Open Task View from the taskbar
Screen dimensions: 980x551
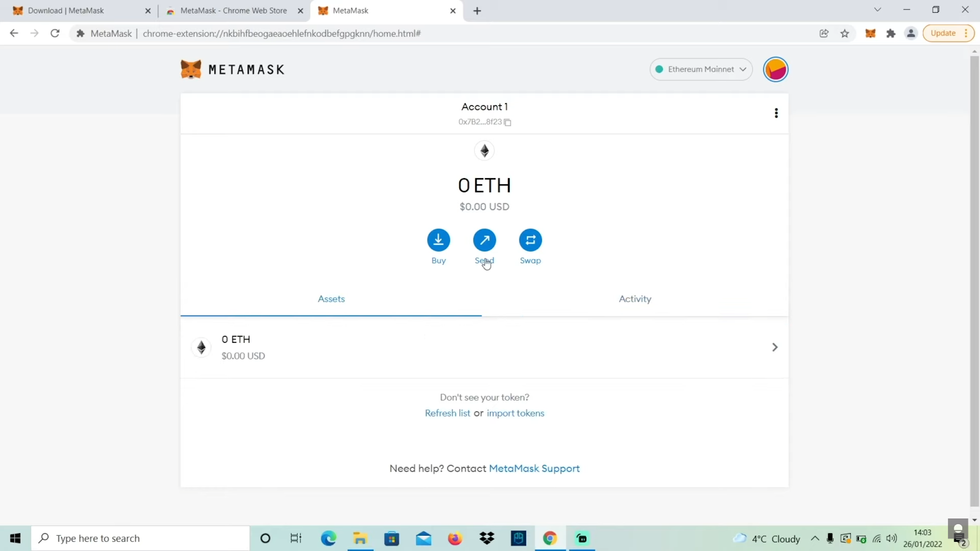click(296, 538)
